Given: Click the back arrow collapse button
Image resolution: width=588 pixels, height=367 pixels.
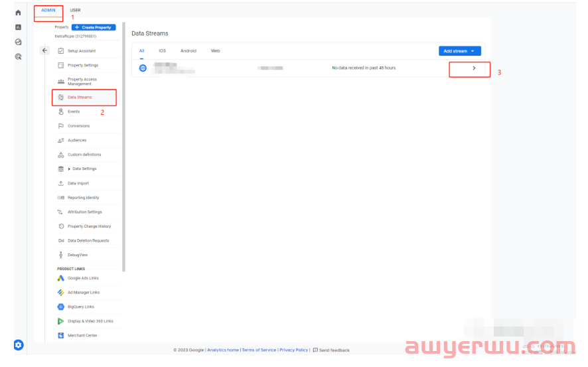Looking at the screenshot, I should point(44,50).
